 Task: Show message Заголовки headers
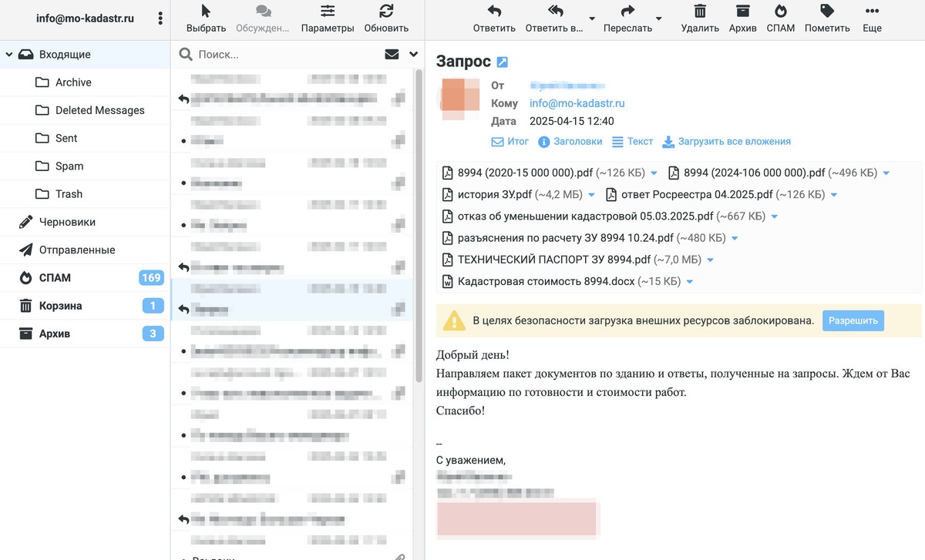click(570, 142)
